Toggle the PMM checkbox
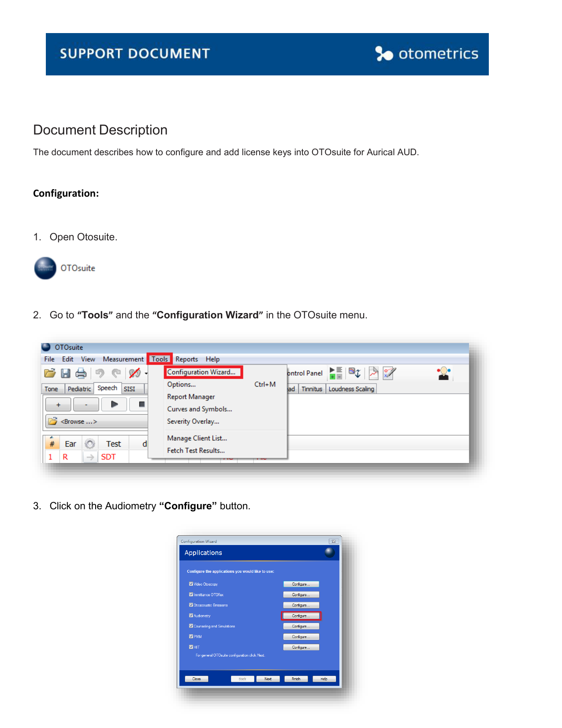Viewport: 562px width, 728px height. click(191, 636)
